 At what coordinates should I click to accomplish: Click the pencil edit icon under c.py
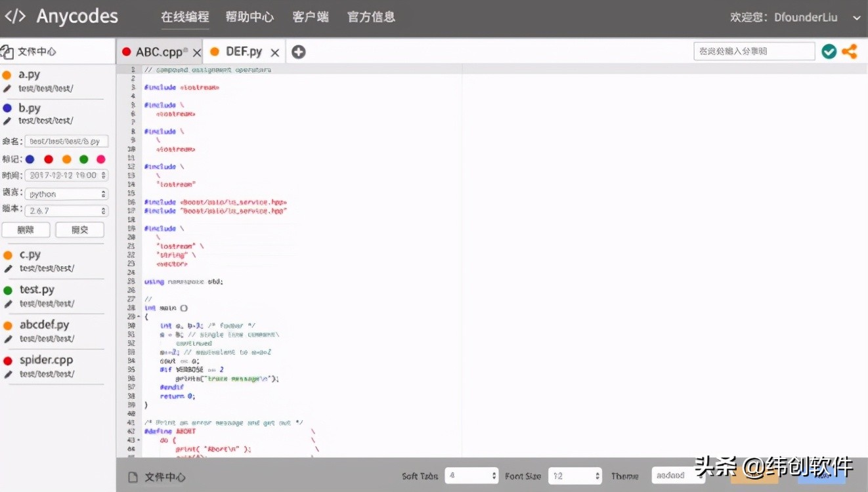pos(8,268)
